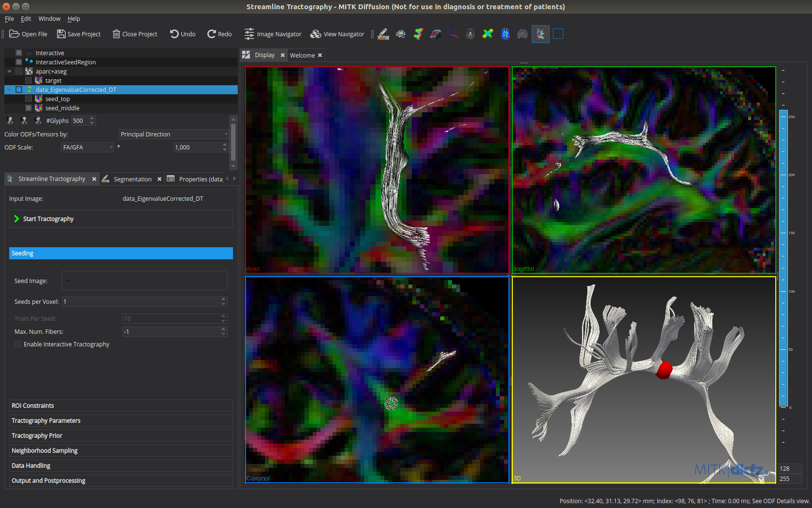Image resolution: width=812 pixels, height=508 pixels.
Task: Click the four-lobed ODF glyph toolbar icon
Action: point(488,34)
